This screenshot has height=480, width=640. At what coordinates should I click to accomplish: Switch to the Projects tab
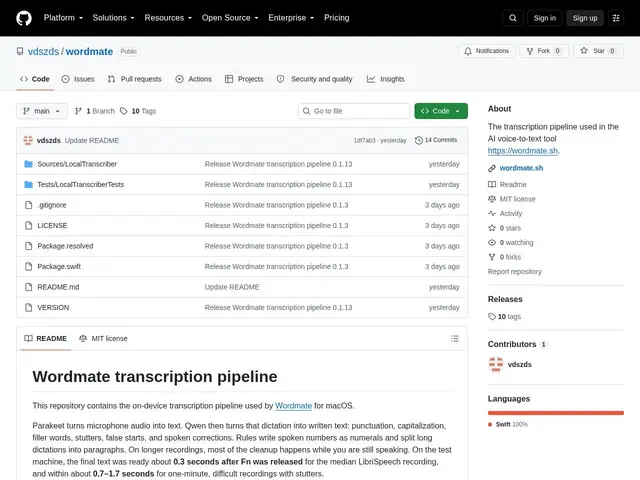(244, 79)
